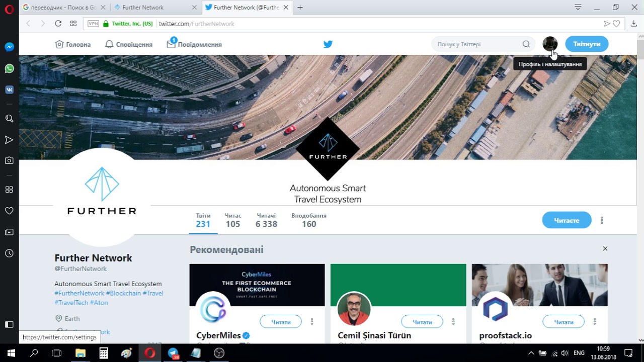Open WhatsApp in Opera sidebar
Image resolution: width=644 pixels, height=362 pixels.
pos(9,68)
